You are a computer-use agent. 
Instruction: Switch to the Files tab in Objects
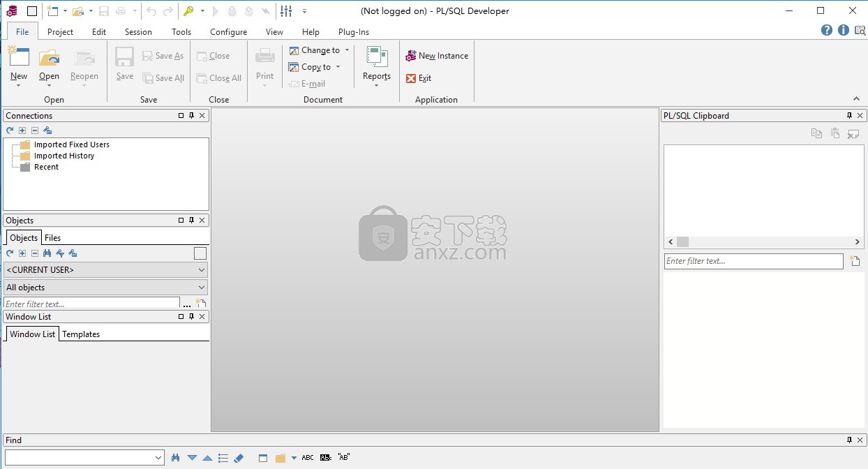tap(53, 238)
